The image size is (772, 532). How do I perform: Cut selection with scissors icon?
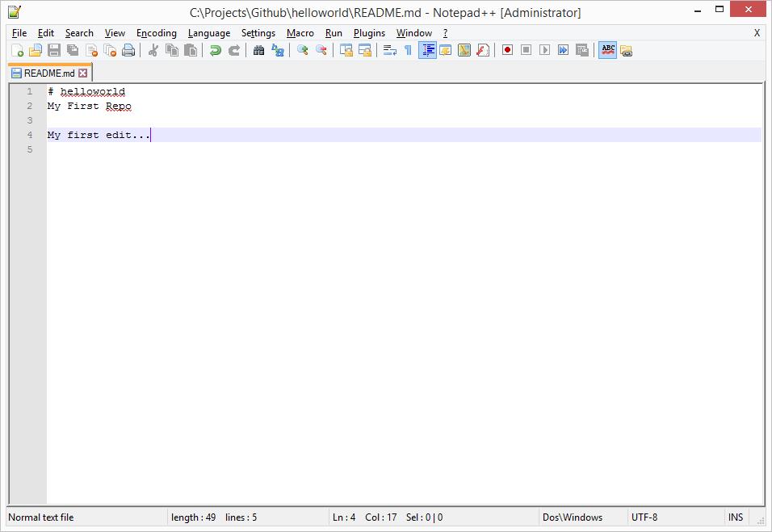(153, 50)
